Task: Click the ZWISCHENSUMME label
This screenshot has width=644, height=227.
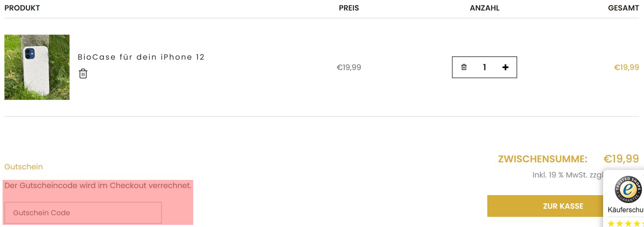Action: tap(543, 159)
